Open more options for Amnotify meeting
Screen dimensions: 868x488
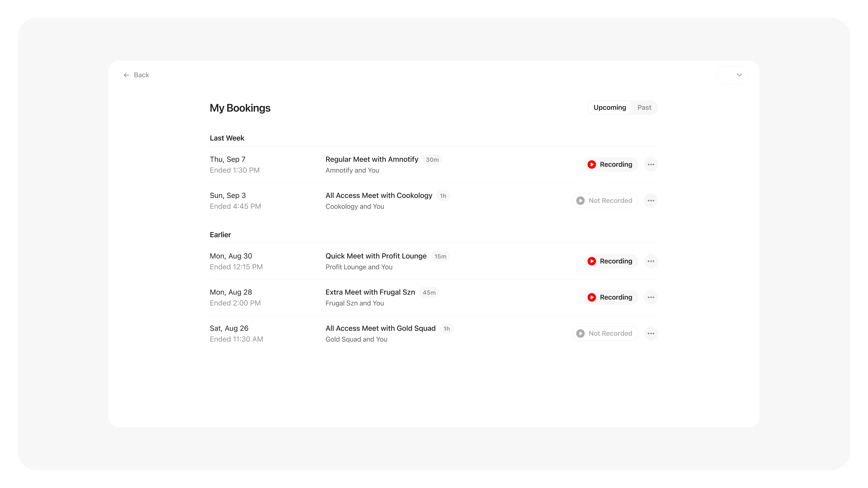651,164
